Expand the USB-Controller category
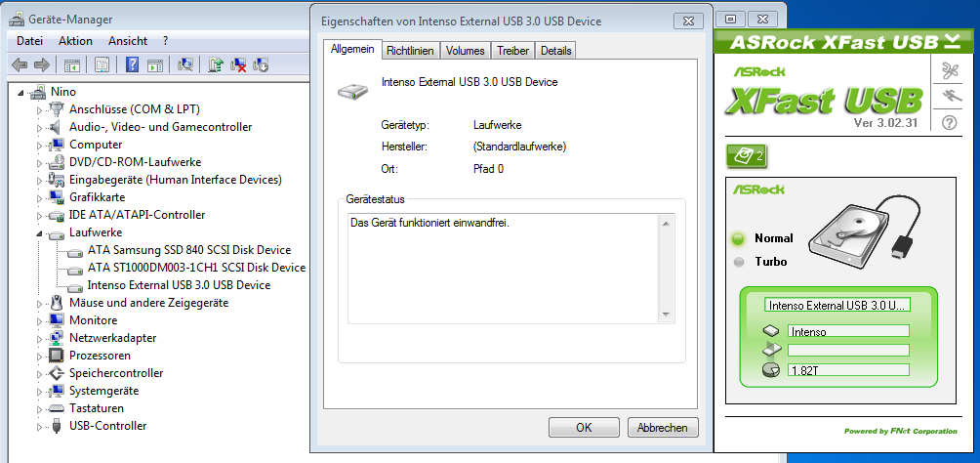980x463 pixels. pyautogui.click(x=39, y=427)
